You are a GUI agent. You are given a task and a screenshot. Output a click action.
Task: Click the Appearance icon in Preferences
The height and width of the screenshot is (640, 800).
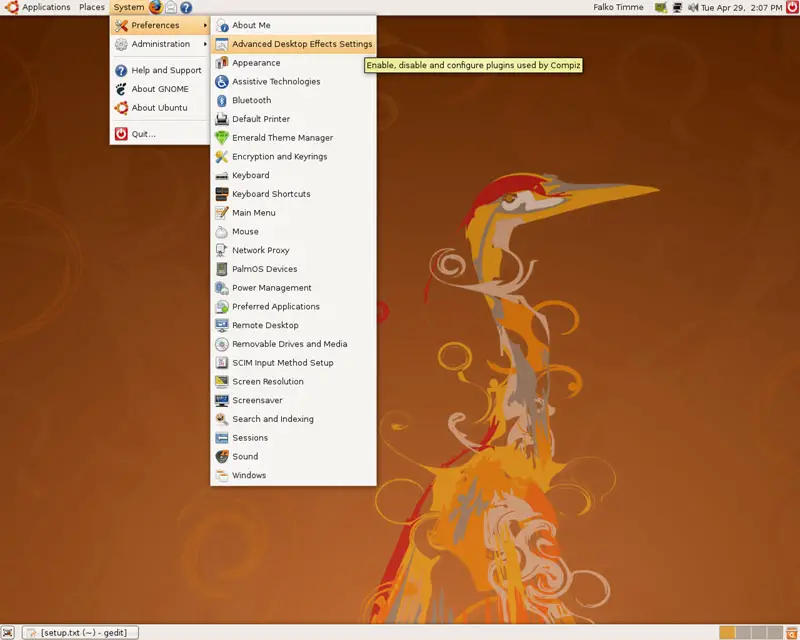pyautogui.click(x=222, y=63)
